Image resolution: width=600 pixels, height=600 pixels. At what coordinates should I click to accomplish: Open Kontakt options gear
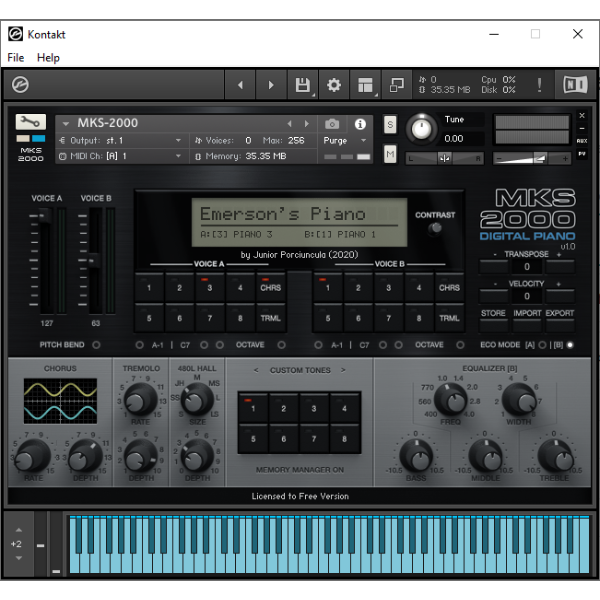coord(334,85)
